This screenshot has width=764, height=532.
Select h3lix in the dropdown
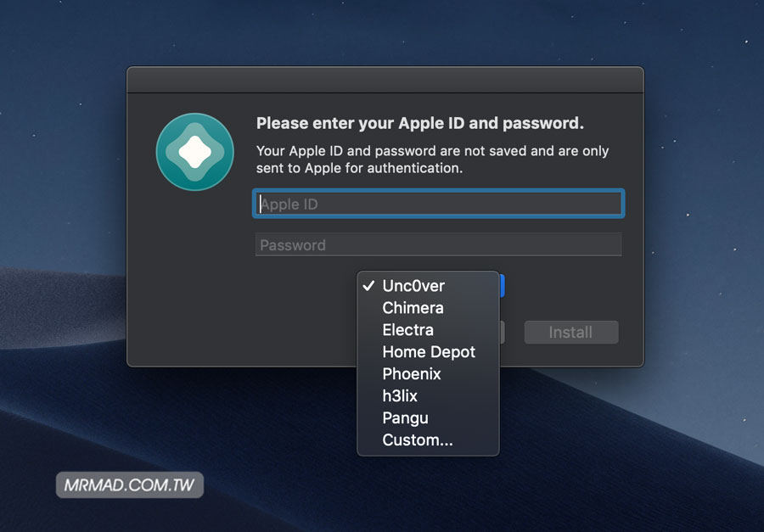(x=400, y=396)
